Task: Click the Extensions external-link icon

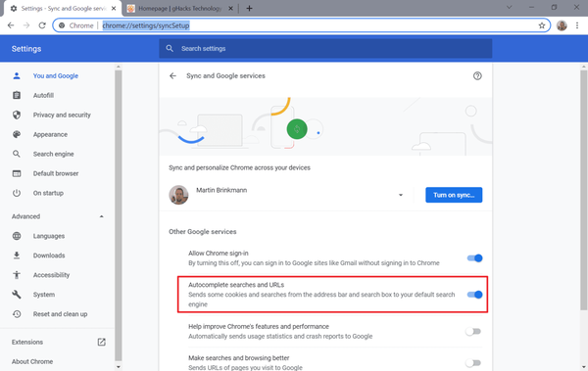Action: (101, 342)
